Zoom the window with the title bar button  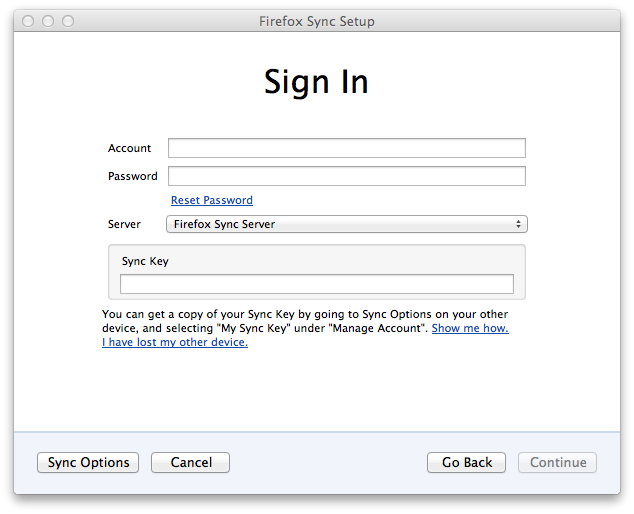(68, 21)
